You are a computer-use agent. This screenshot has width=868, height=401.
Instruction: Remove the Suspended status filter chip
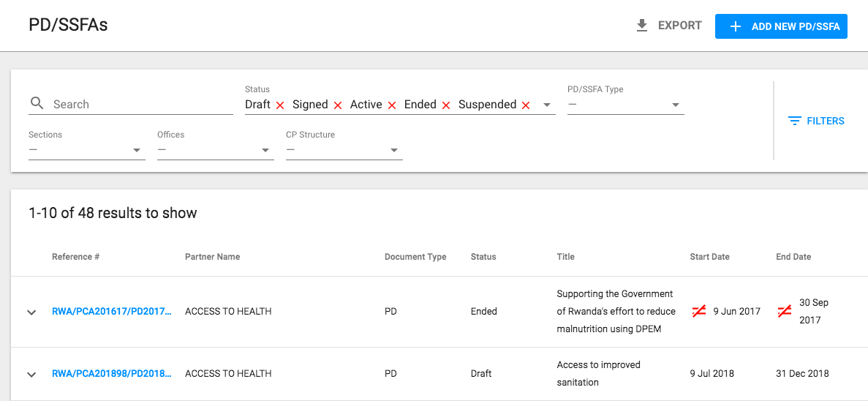click(526, 105)
